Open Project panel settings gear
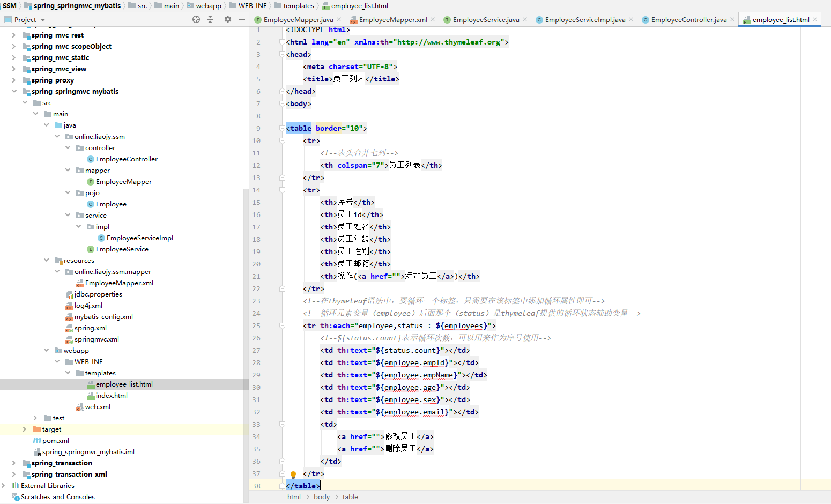 228,19
